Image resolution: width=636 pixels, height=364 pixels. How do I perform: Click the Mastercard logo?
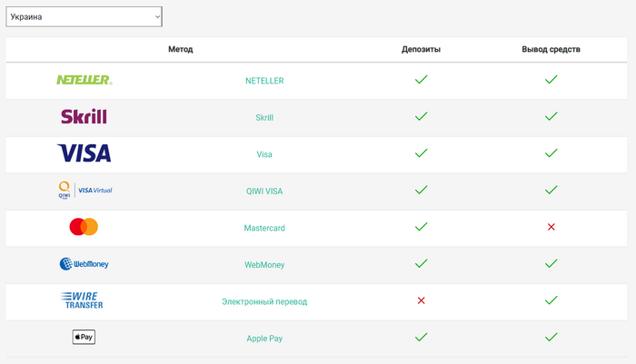point(84,227)
